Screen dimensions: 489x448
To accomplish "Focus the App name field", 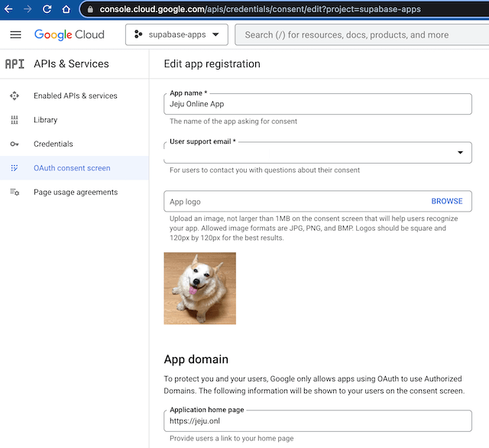I will (x=318, y=104).
